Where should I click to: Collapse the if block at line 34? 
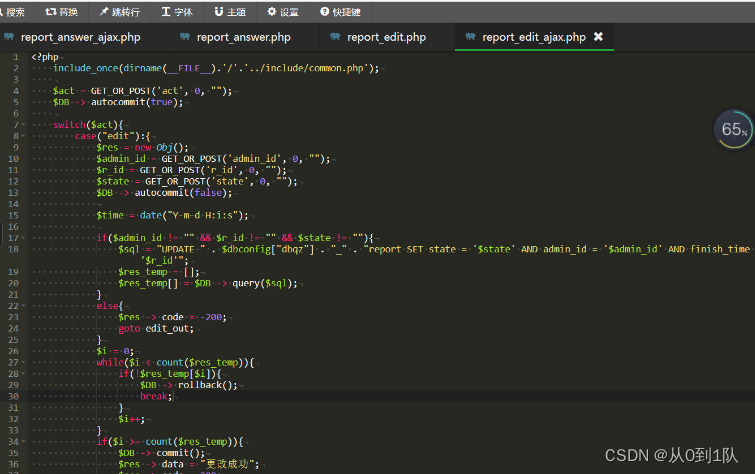coord(23,442)
